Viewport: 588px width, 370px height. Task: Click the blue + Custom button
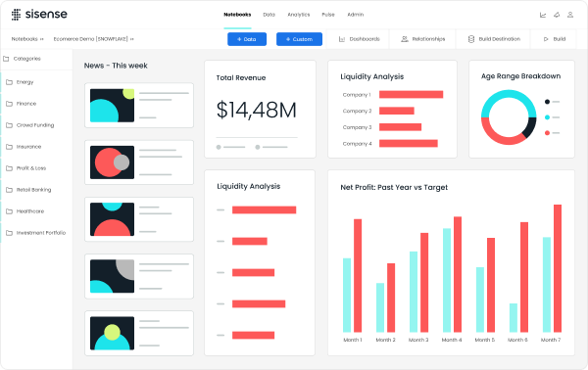[299, 39]
